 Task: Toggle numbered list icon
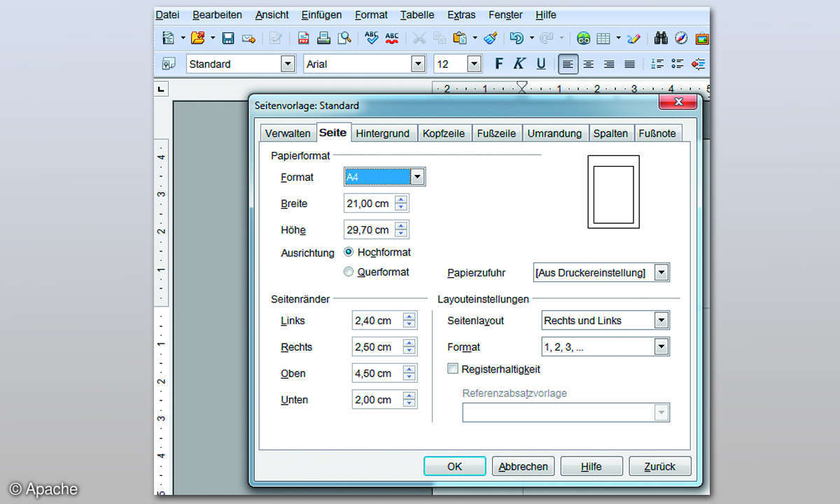tap(657, 64)
